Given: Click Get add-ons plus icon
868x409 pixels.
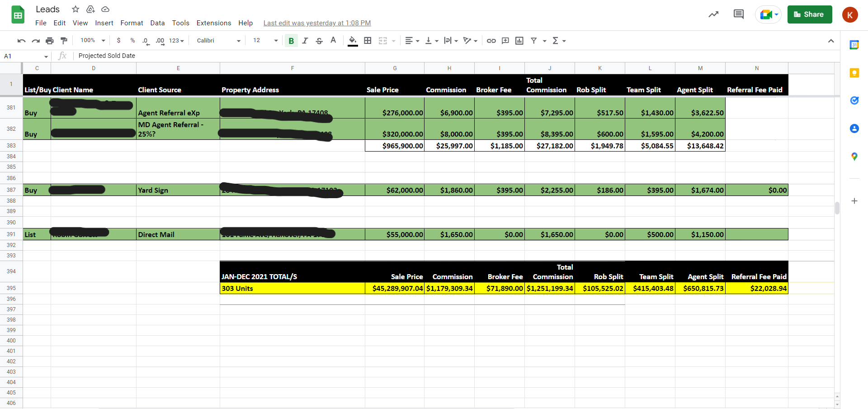Looking at the screenshot, I should (854, 201).
